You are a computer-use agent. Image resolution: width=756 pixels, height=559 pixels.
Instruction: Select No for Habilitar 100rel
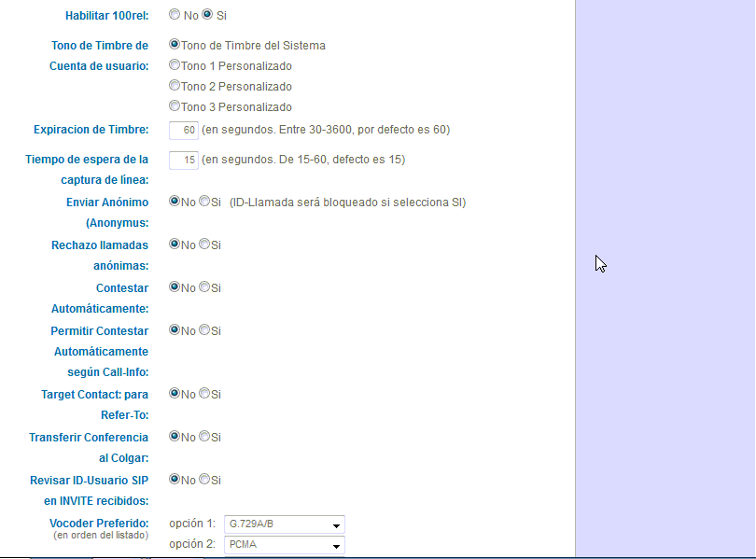[x=175, y=15]
